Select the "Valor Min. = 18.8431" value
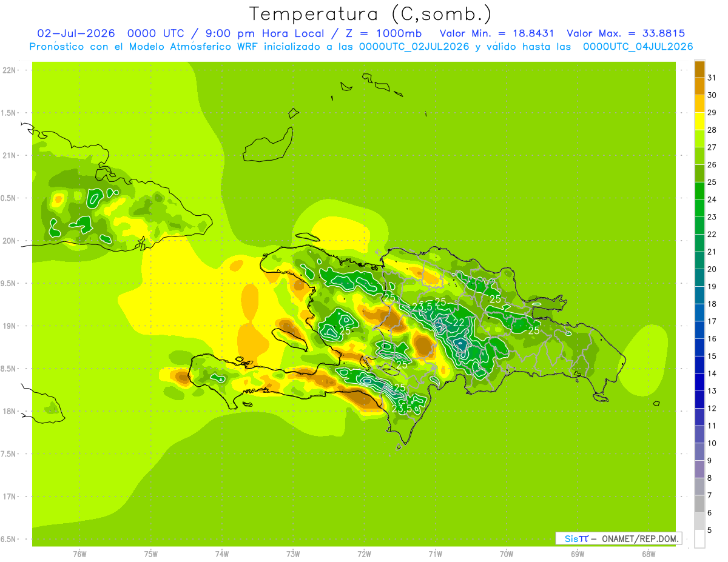This screenshot has height=562, width=728. 497,33
